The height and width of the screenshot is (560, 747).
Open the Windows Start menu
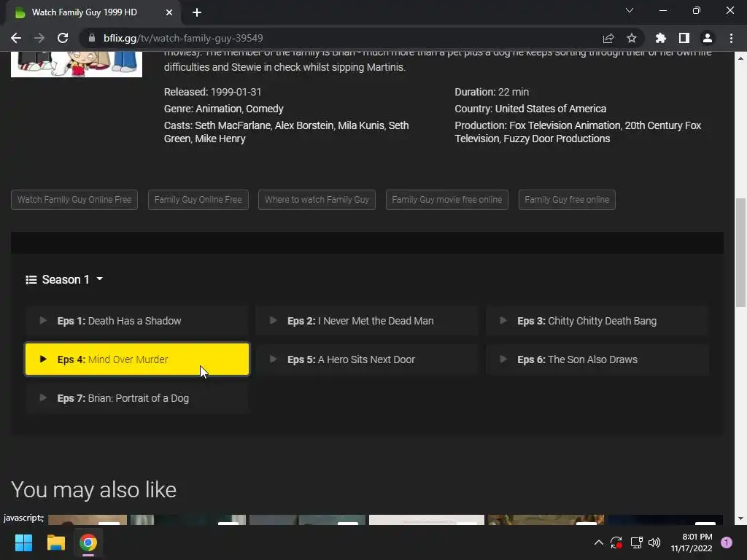(x=23, y=542)
